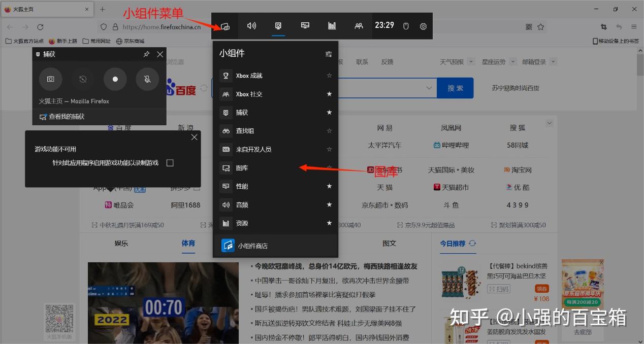Start recording with the record button
The height and width of the screenshot is (344, 644).
pos(115,79)
